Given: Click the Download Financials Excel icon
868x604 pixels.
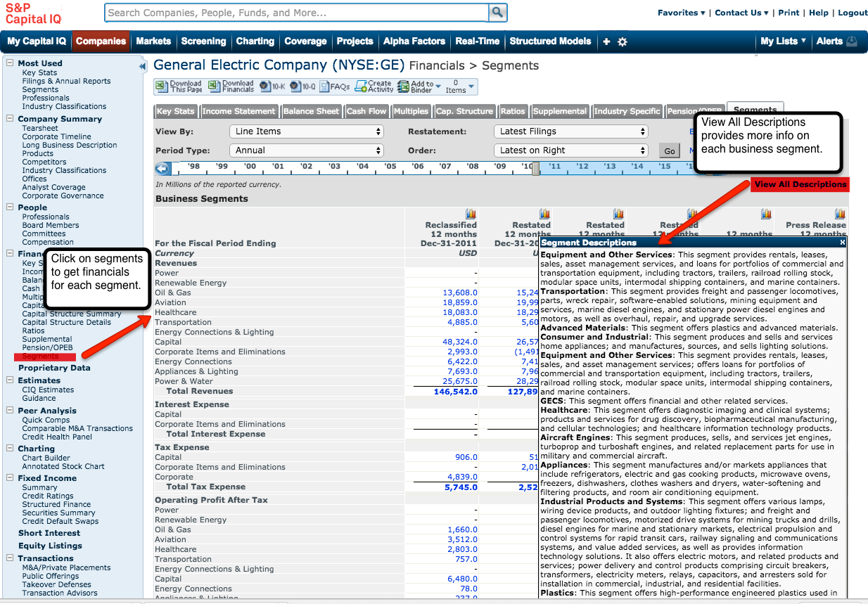Looking at the screenshot, I should tap(214, 86).
